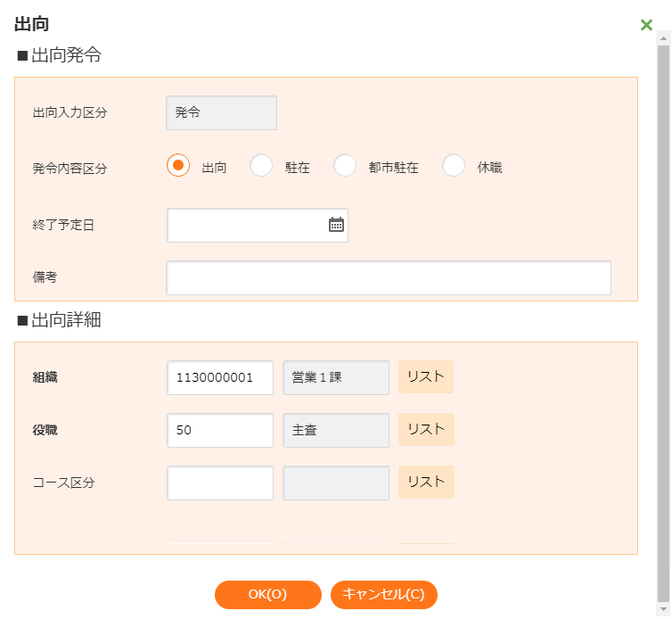Image resolution: width=672 pixels, height=619 pixels.
Task: Click the 出向入力区分 field showing 発令
Action: pyautogui.click(x=222, y=113)
